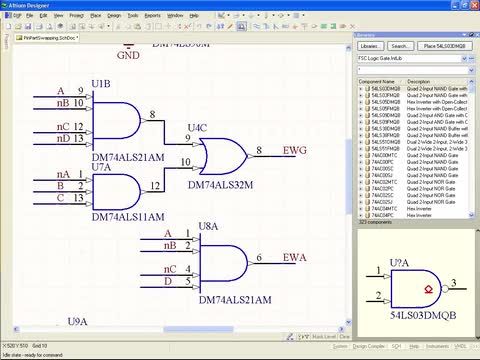Click the component list scroll down arrow

[471, 215]
